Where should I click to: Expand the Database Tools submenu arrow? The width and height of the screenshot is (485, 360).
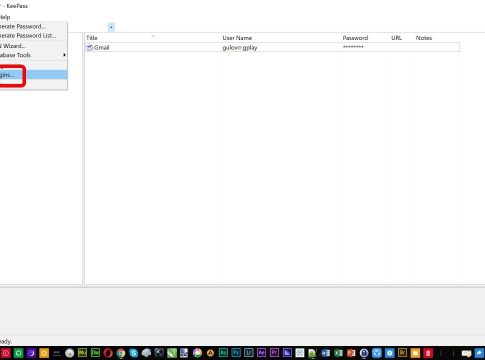point(64,55)
